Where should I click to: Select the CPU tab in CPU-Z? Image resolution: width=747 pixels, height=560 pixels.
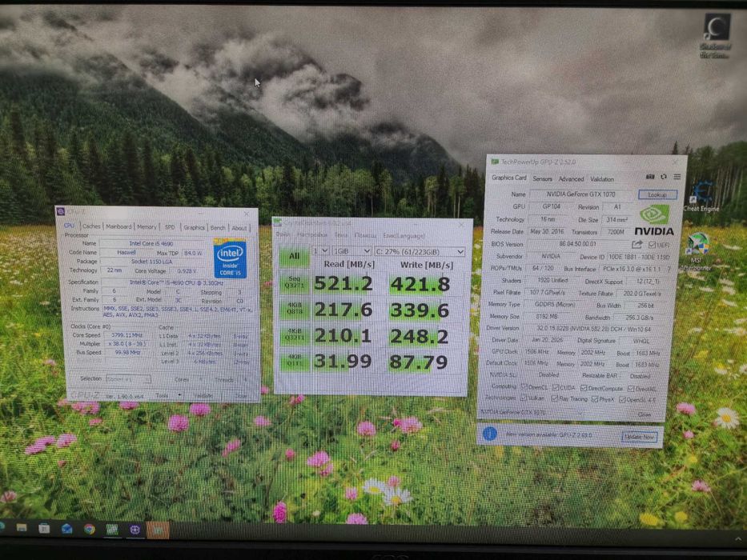point(69,226)
